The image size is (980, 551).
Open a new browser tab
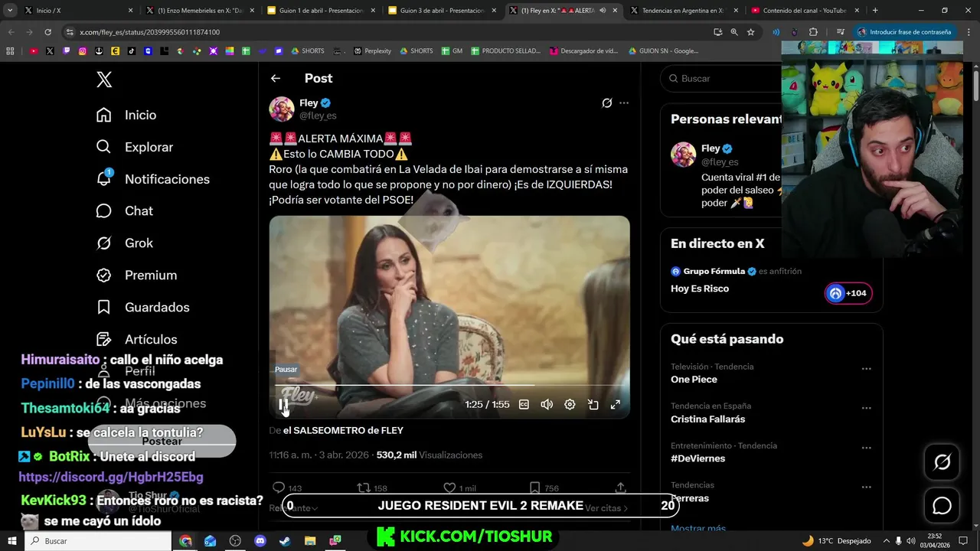[x=875, y=11]
